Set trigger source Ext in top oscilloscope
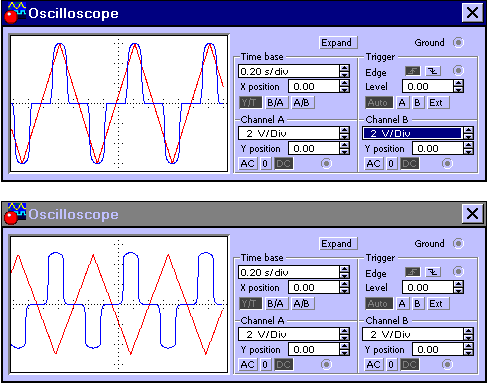Viewport: 489px width, 385px height. 437,103
